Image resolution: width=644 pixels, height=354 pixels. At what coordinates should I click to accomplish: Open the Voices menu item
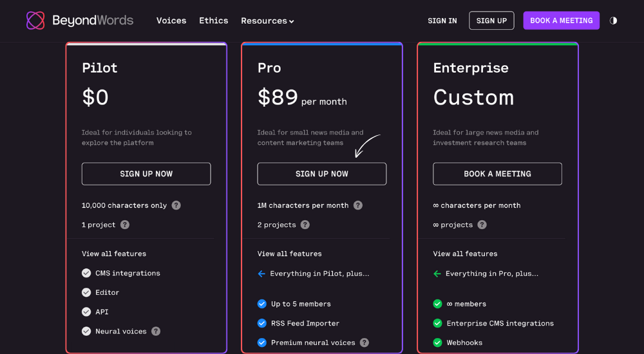pos(171,21)
